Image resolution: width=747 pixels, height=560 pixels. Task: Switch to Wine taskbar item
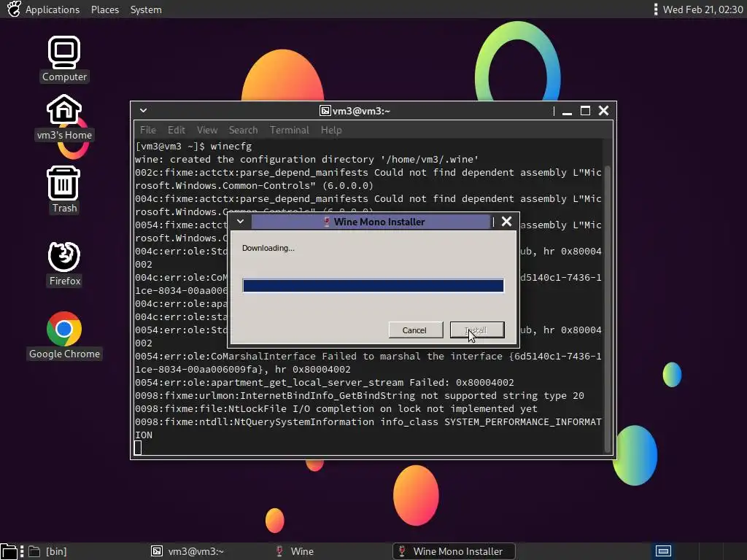point(295,551)
